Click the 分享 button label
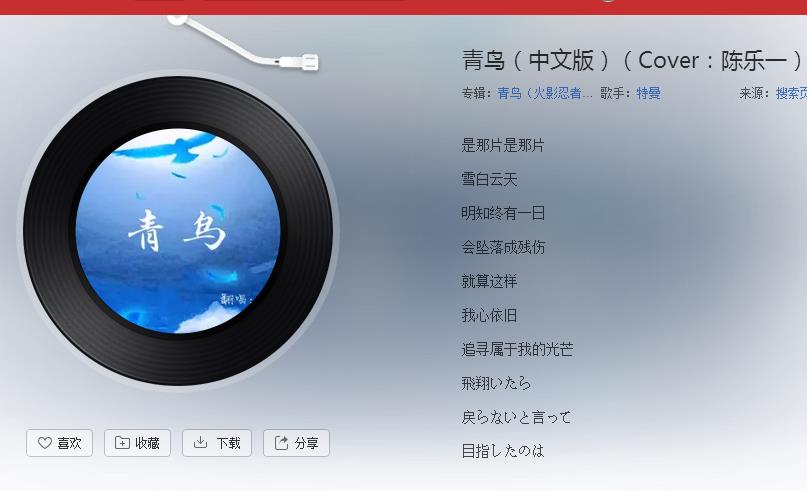 (306, 443)
